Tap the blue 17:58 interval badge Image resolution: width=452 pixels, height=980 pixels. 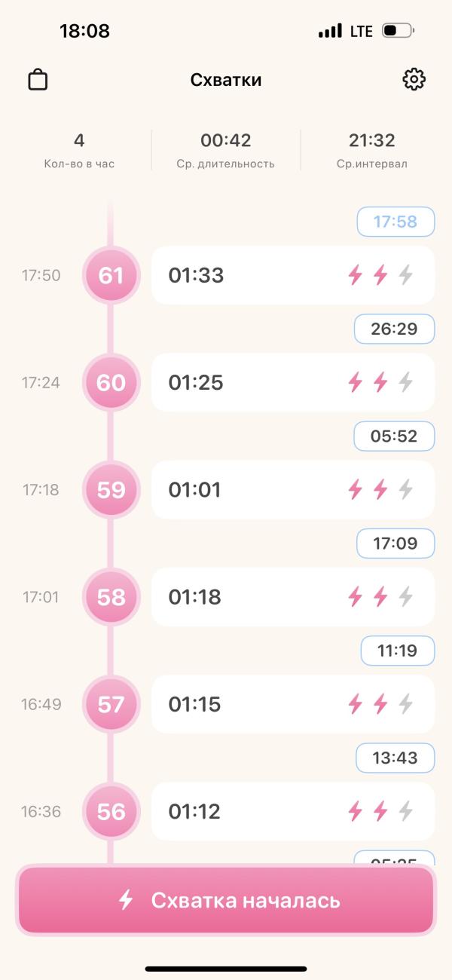tap(395, 222)
